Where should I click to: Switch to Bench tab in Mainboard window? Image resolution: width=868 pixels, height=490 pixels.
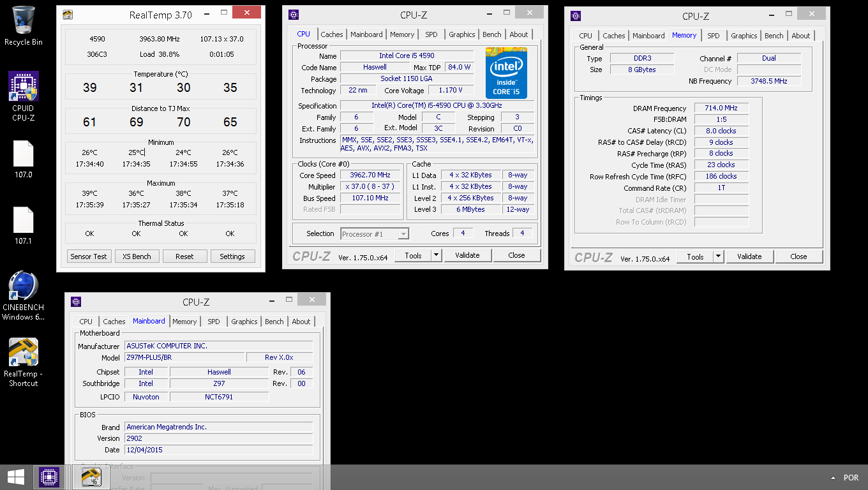tap(274, 322)
